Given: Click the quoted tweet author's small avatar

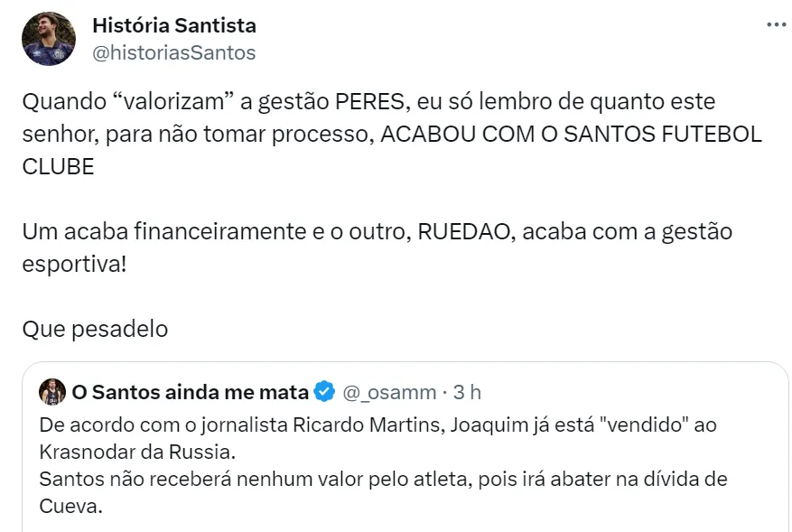Looking at the screenshot, I should (x=51, y=391).
